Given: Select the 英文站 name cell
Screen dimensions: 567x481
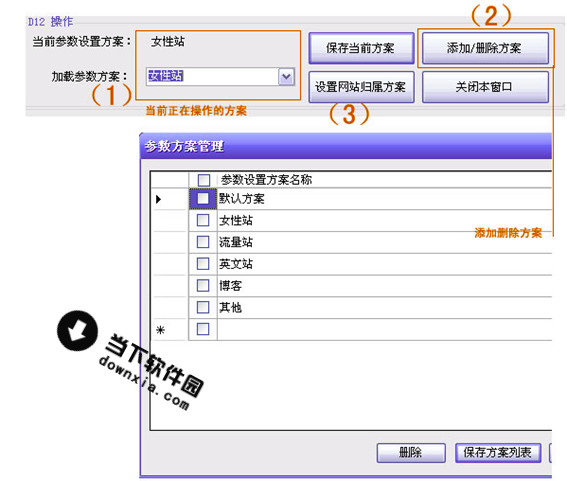Looking at the screenshot, I should coord(384,264).
